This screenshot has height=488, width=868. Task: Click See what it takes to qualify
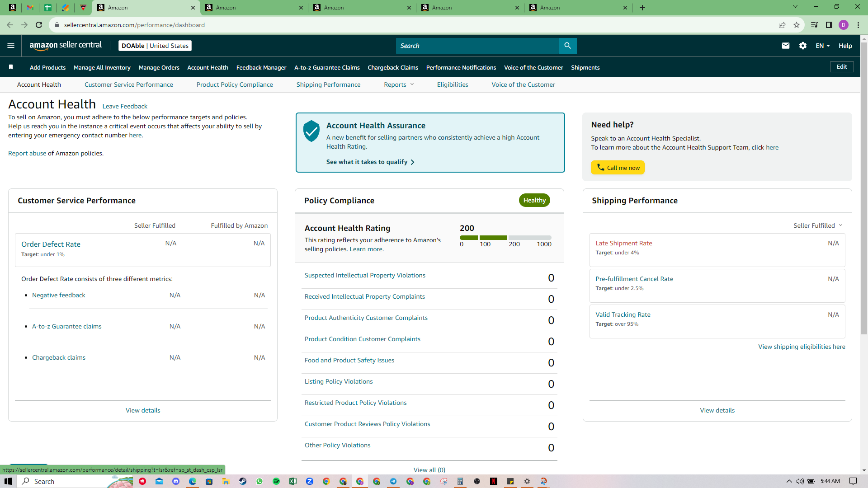coord(370,162)
